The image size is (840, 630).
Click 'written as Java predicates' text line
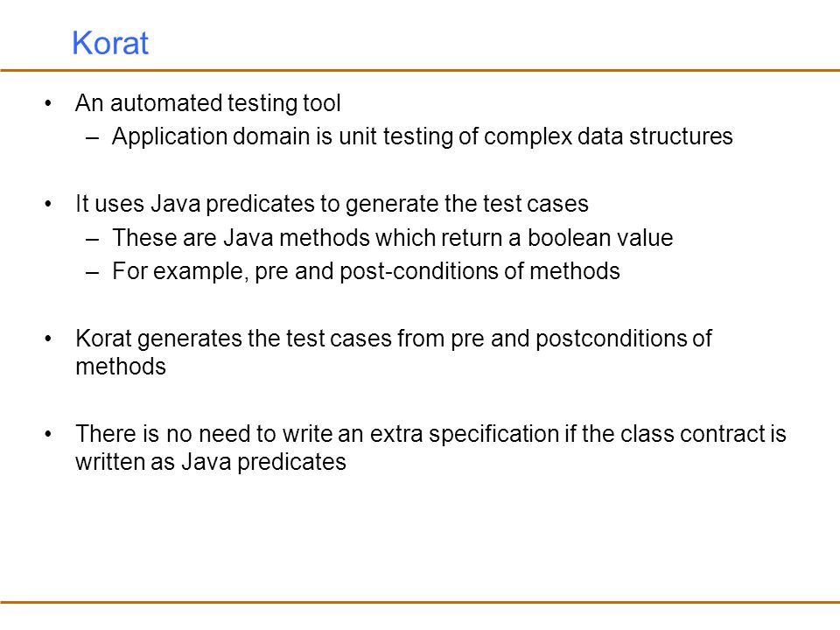[x=211, y=462]
